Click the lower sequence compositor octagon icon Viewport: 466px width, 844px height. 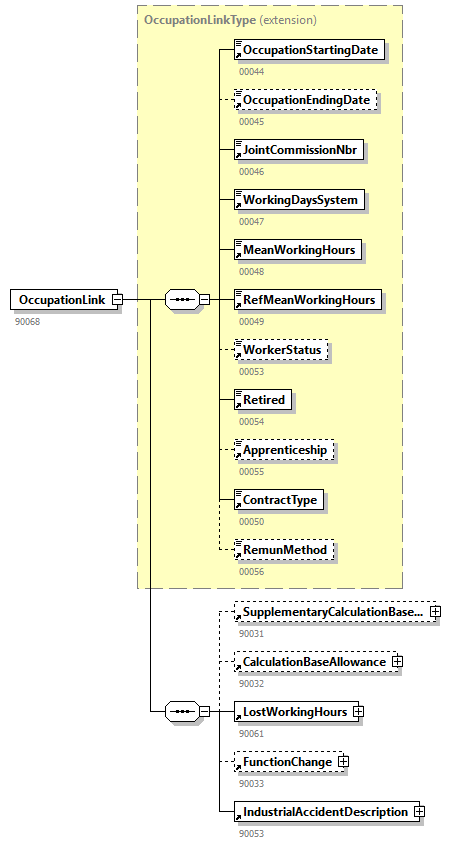[182, 712]
